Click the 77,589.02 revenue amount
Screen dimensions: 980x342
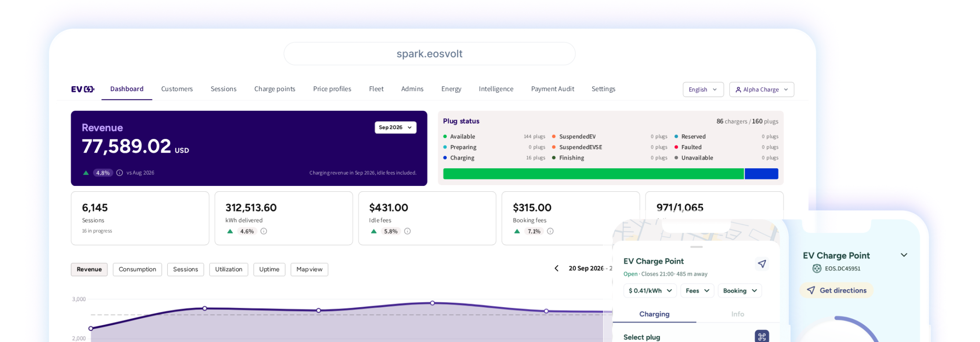127,146
